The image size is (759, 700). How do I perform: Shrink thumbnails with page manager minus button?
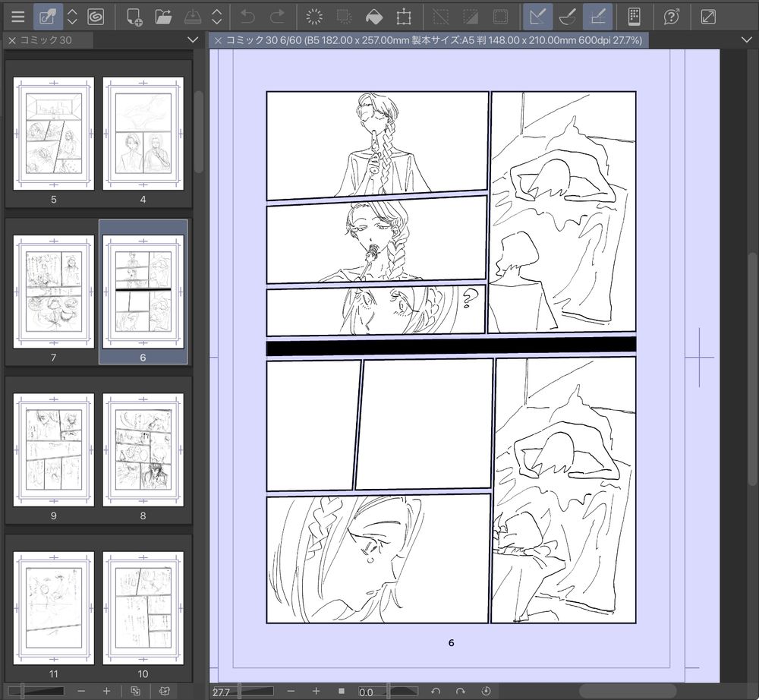coord(81,692)
